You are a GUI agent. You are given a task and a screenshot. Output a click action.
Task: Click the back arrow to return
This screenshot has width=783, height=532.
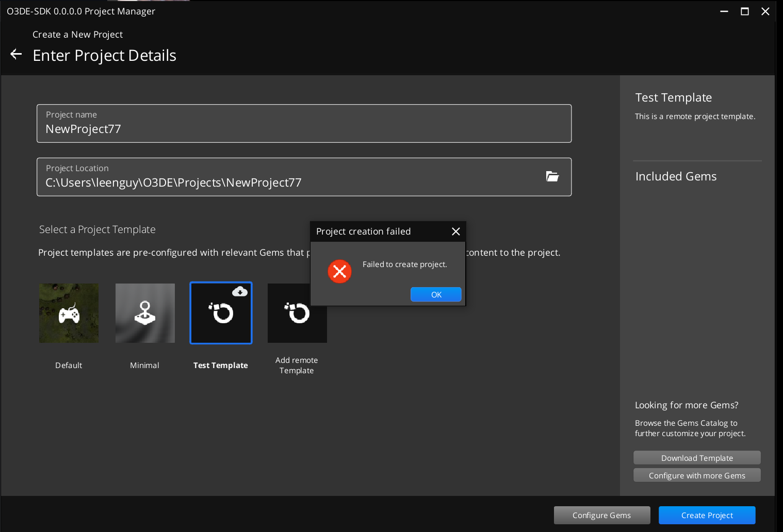pyautogui.click(x=15, y=54)
